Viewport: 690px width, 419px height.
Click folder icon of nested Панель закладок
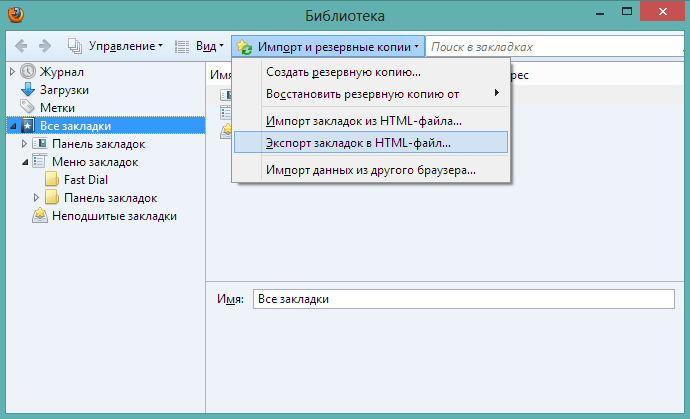coord(51,197)
